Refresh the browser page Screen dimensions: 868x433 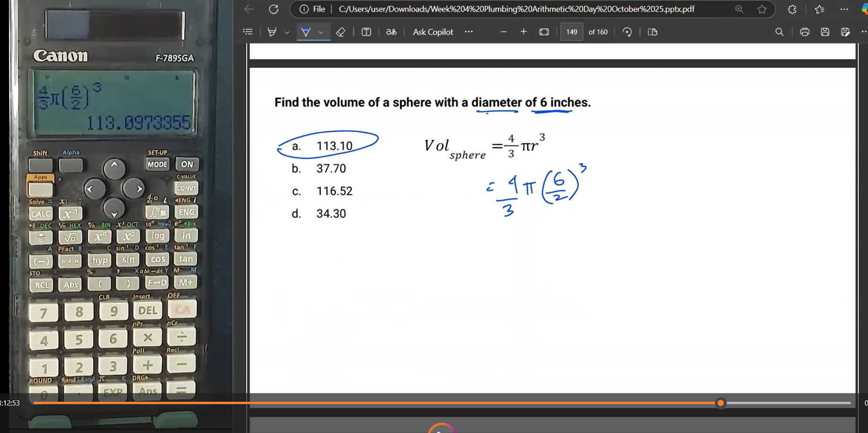tap(273, 9)
